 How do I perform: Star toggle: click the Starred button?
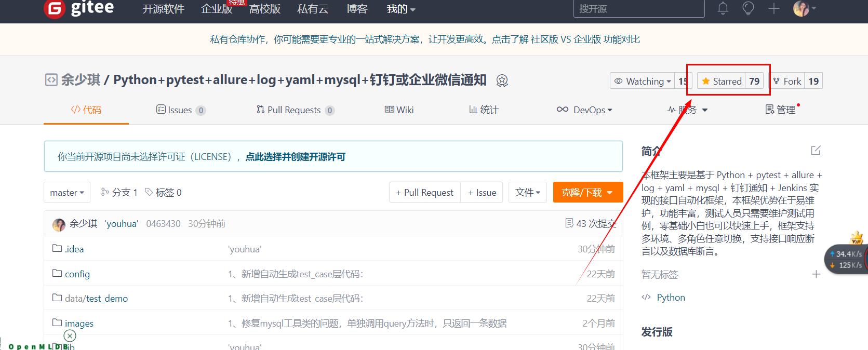722,81
